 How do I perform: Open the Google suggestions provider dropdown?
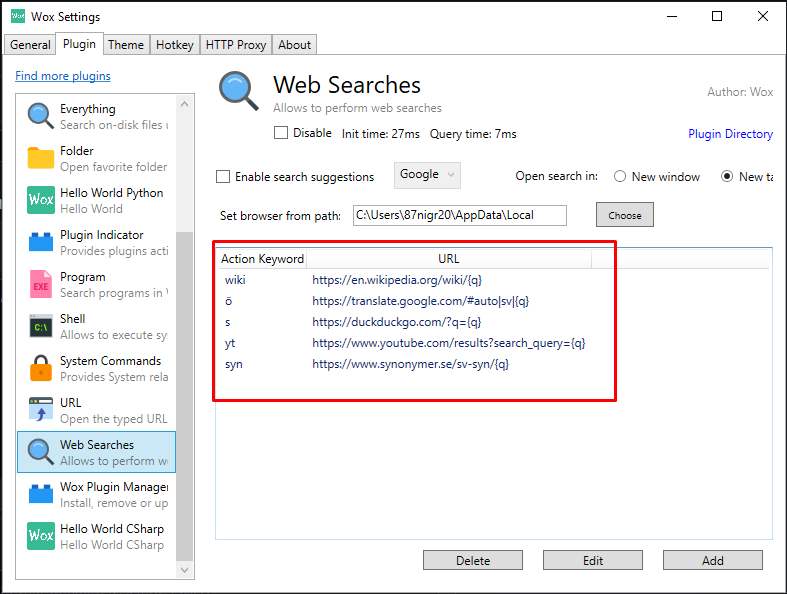427,175
